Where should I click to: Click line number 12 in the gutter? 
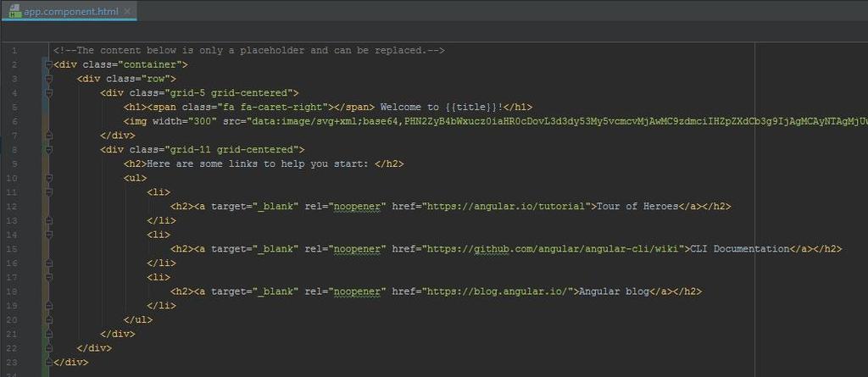point(14,206)
